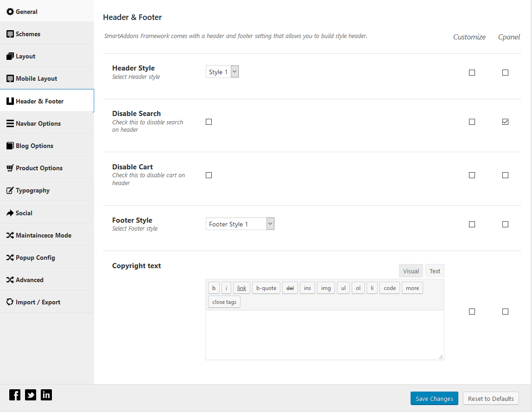Insert an image with img button
This screenshot has height=412, width=532.
click(x=326, y=288)
